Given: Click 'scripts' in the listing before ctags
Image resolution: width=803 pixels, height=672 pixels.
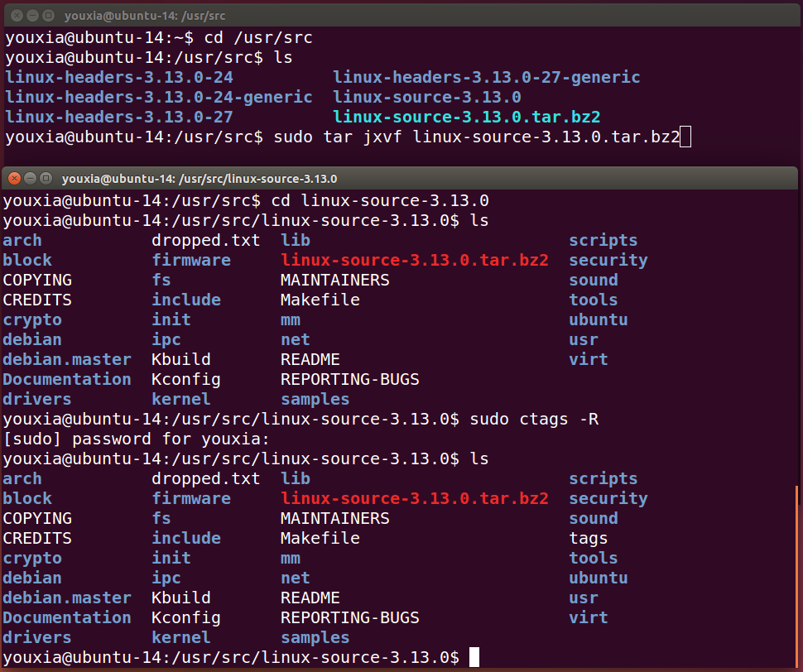Looking at the screenshot, I should click(603, 241).
